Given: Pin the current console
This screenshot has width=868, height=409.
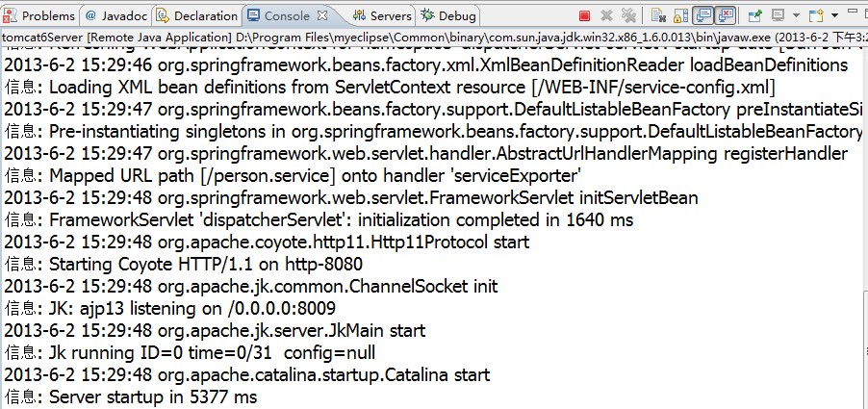Looking at the screenshot, I should (x=755, y=15).
